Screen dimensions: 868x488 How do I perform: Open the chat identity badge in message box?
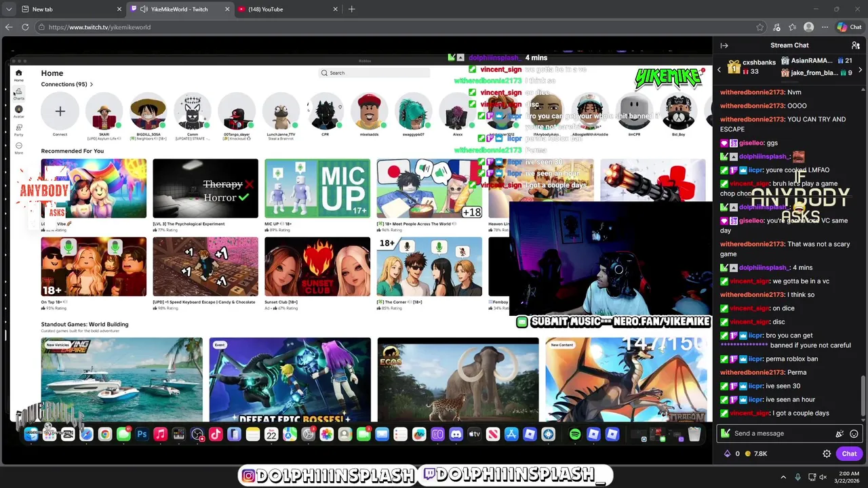[x=726, y=434]
